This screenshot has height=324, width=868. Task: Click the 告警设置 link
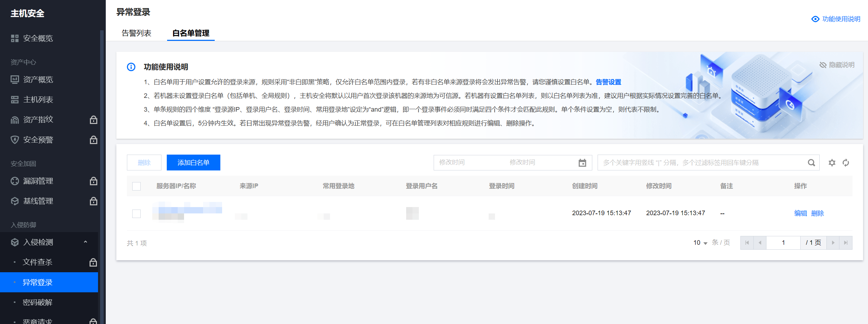[x=609, y=82]
